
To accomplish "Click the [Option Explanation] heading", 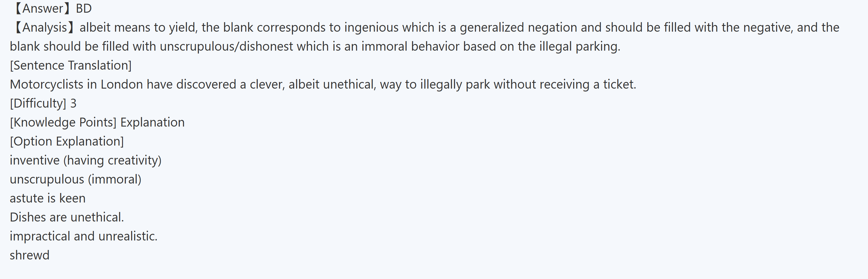I will click(x=67, y=141).
